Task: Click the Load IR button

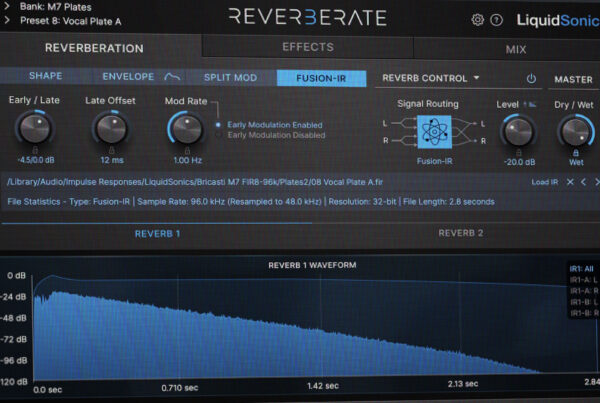Action: (545, 182)
